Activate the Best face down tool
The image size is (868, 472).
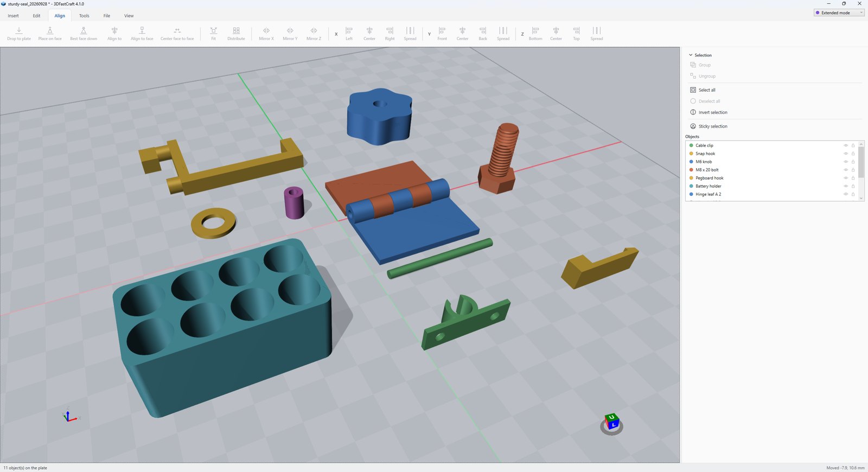[x=84, y=34]
